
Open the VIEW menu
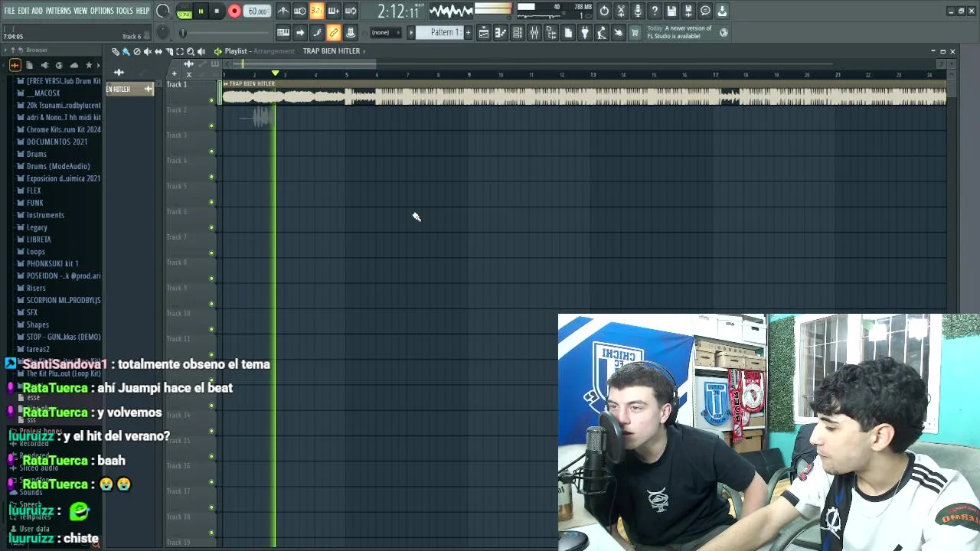point(80,11)
